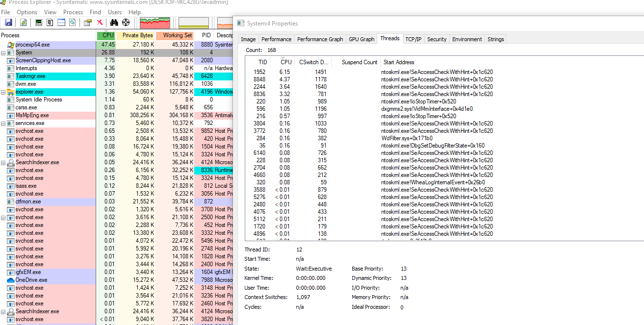Open the yellow commit history mini graph
The width and height of the screenshot is (644, 325).
(194, 23)
